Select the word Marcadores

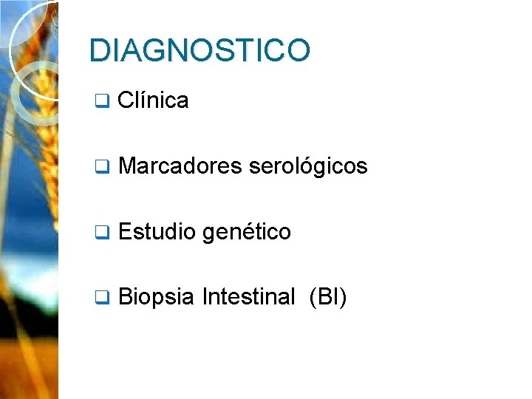[180, 166]
